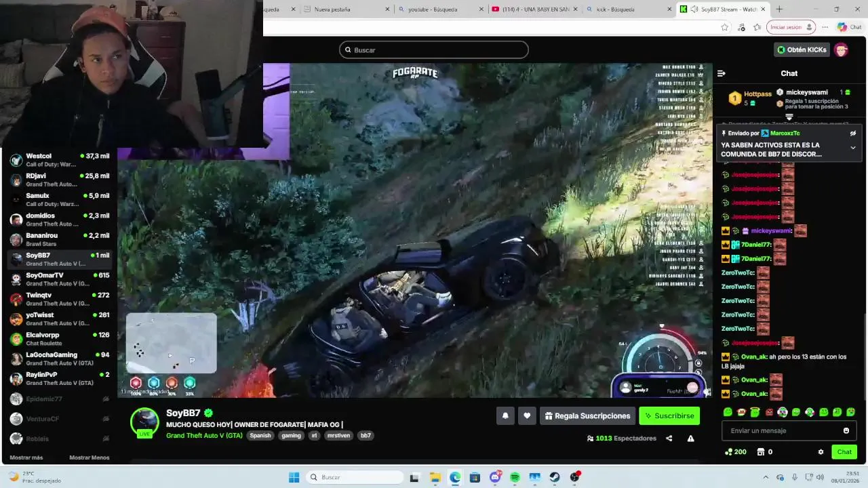Open Spotify from the taskbar
Screen dimensions: 868x488
[515, 477]
